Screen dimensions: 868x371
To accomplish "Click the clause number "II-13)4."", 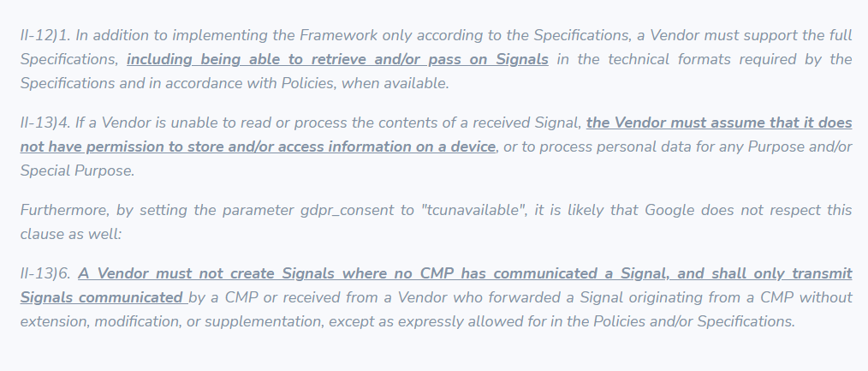I will click(x=45, y=123).
